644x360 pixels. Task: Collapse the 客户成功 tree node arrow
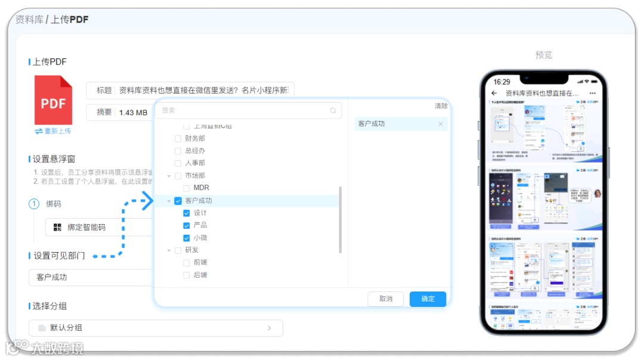pyautogui.click(x=169, y=201)
